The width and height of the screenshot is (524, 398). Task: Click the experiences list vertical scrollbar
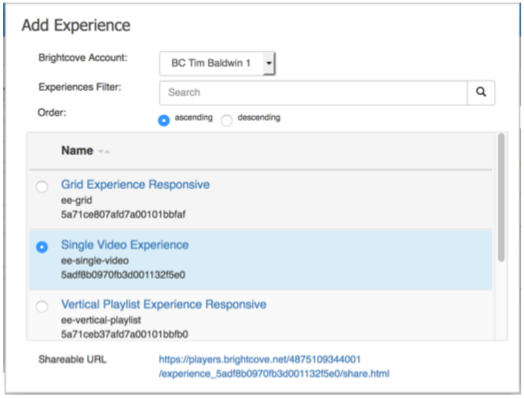point(501,197)
